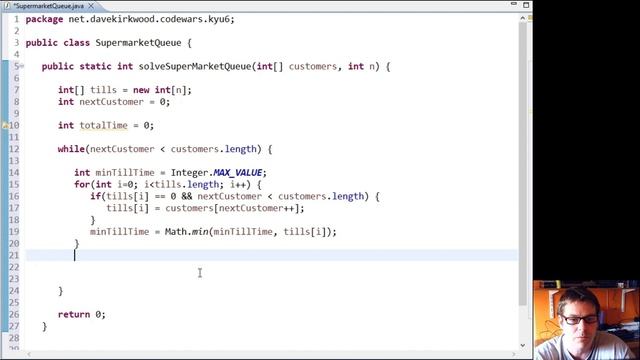The height and width of the screenshot is (360, 640).
Task: Click 'Math.min' call on line 19
Action: [x=187, y=232]
